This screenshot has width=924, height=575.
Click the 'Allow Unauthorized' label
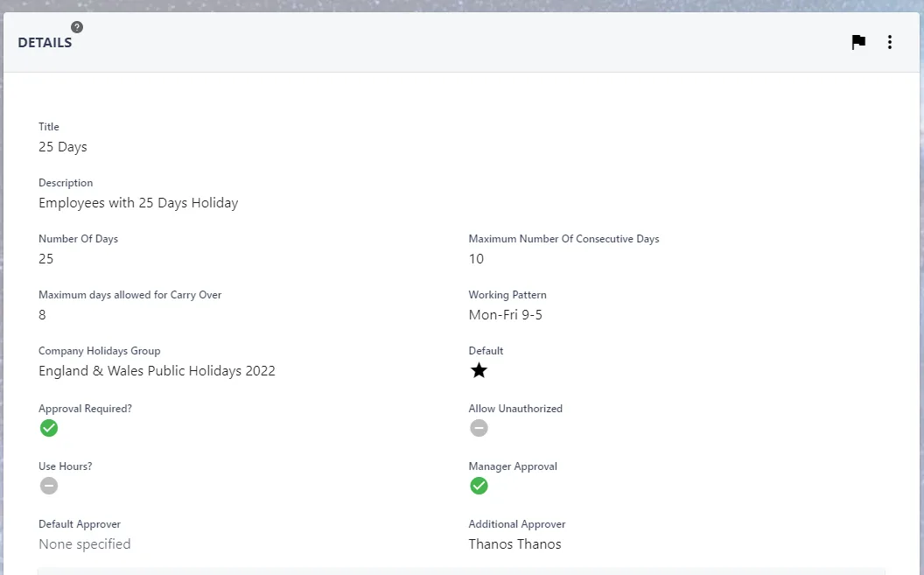pos(515,408)
